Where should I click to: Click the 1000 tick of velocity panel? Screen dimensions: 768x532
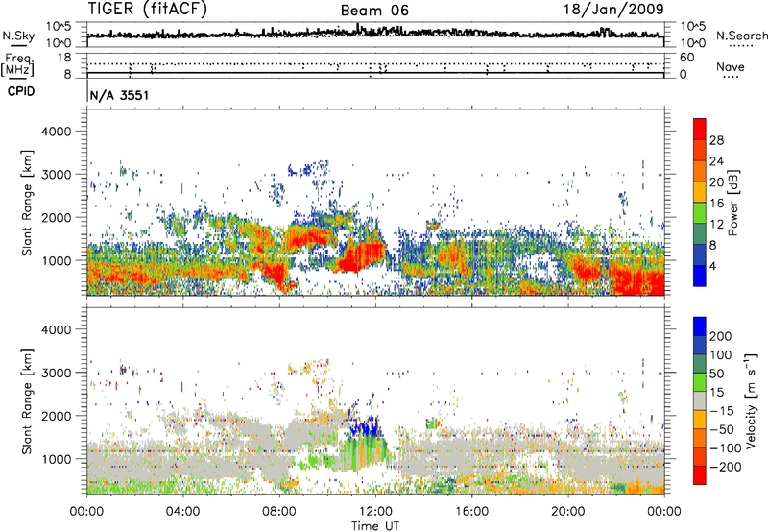(x=56, y=459)
